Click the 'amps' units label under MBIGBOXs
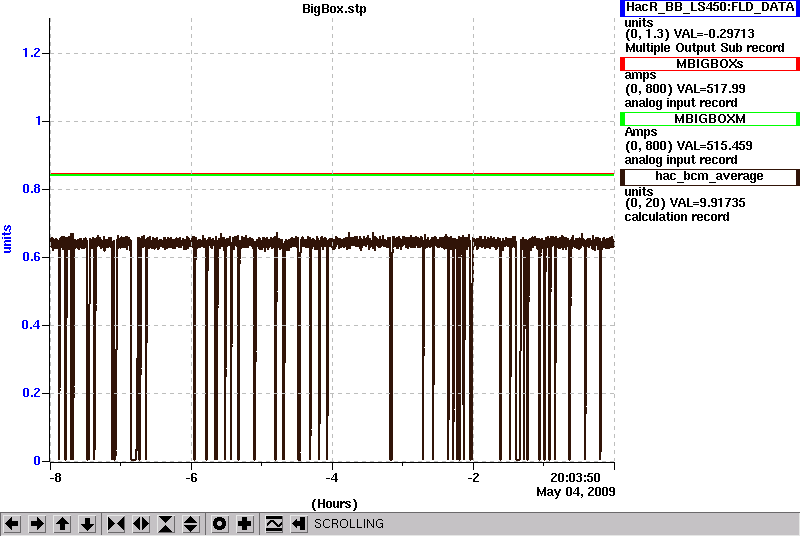Image resolution: width=800 pixels, height=536 pixels. click(640, 75)
